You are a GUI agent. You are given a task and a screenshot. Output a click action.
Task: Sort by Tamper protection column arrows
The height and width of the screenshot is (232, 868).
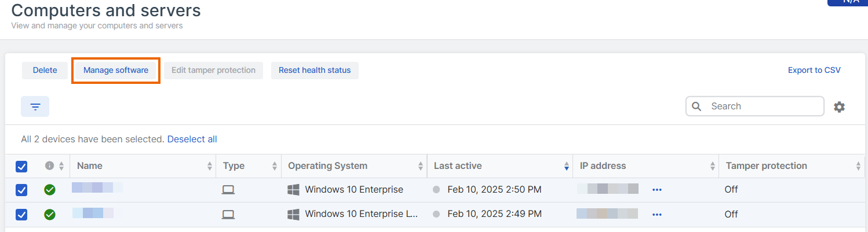pyautogui.click(x=858, y=166)
